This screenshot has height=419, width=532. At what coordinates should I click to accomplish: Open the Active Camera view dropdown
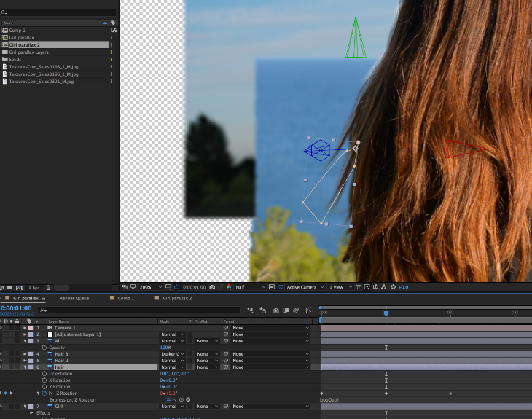[x=304, y=287]
